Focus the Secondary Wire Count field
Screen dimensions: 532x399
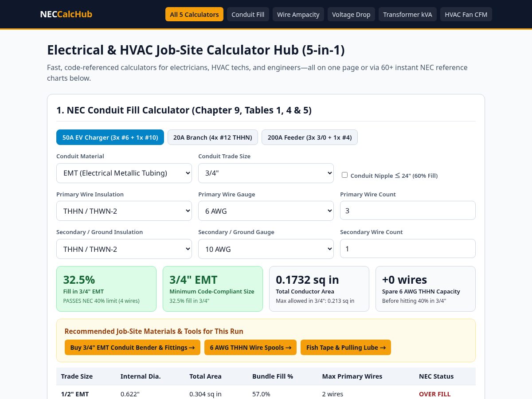tap(408, 249)
